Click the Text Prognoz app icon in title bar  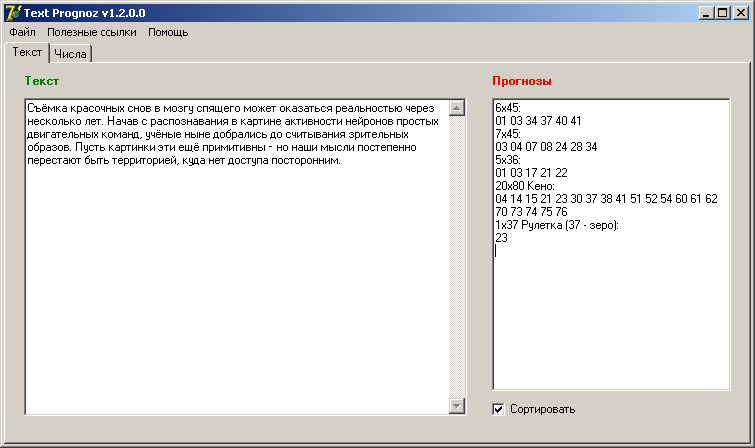click(x=13, y=12)
